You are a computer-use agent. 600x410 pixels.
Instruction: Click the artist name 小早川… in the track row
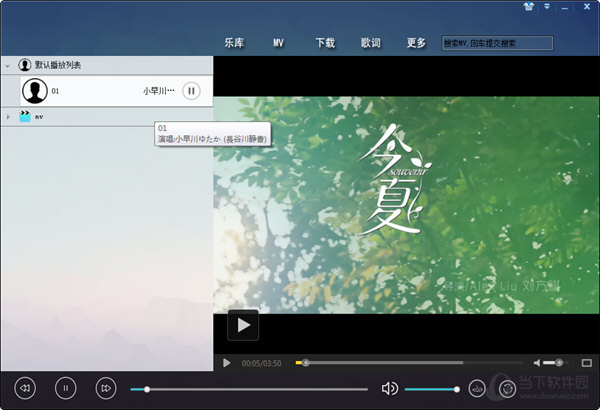(159, 91)
